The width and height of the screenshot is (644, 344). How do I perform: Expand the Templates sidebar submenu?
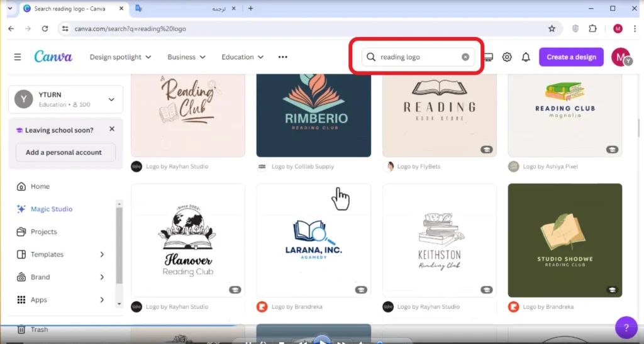[102, 255]
